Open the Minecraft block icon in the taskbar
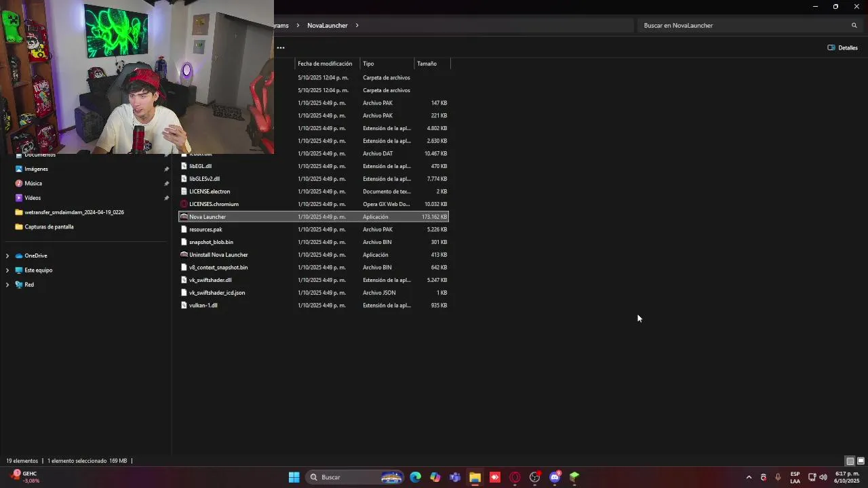868x488 pixels. pos(574,477)
